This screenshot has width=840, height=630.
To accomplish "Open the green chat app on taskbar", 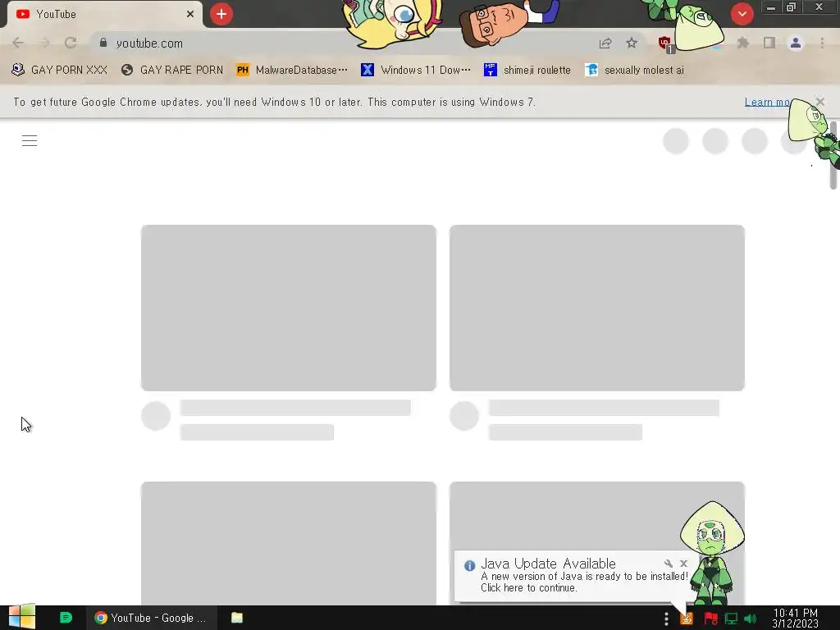I will point(66,618).
